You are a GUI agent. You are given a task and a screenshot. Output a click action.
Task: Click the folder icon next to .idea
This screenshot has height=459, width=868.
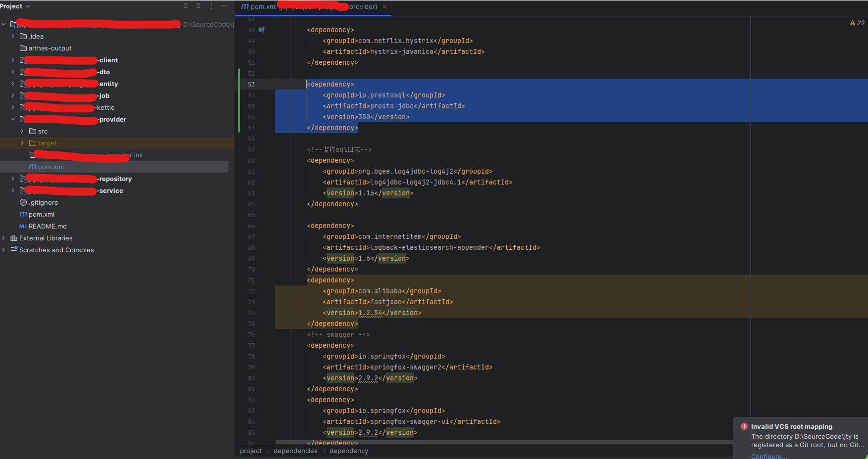tap(23, 36)
